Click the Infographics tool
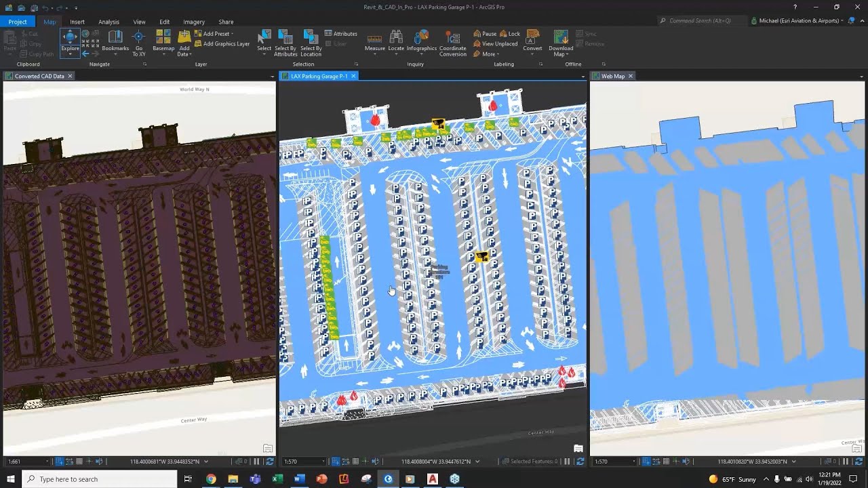The width and height of the screenshot is (868, 488). tap(421, 41)
